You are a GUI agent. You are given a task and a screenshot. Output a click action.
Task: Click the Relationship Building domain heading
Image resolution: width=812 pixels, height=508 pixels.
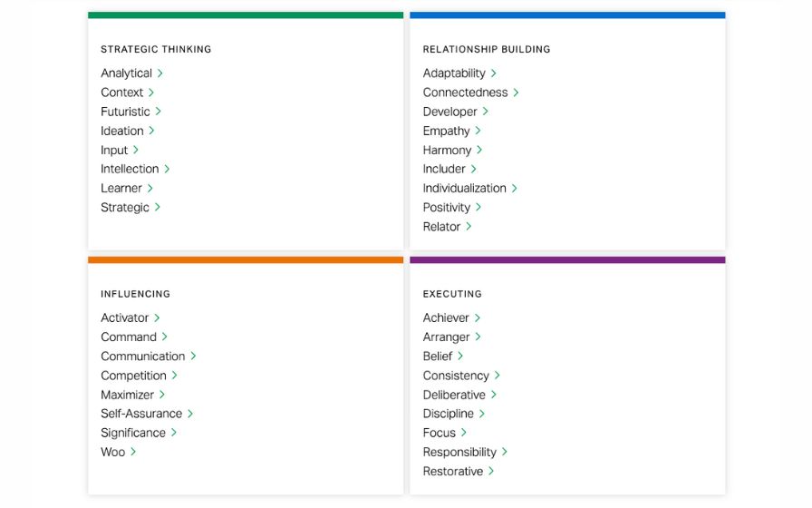point(487,50)
